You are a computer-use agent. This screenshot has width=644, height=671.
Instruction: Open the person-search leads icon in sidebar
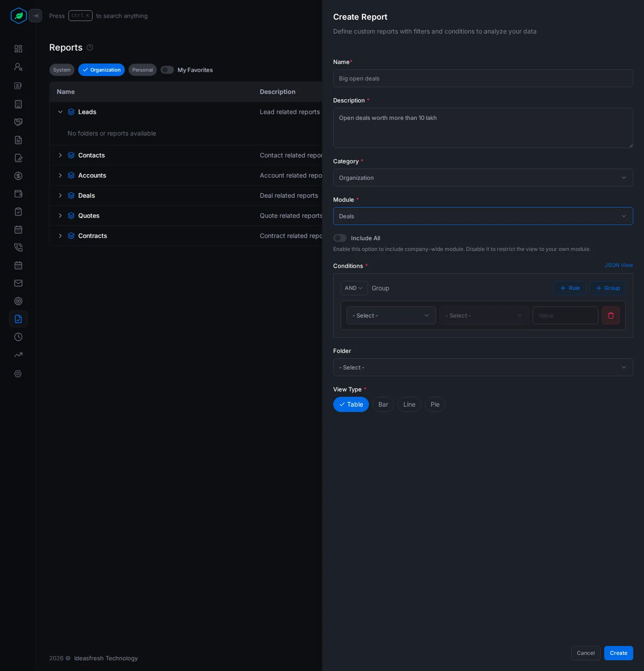click(x=18, y=67)
